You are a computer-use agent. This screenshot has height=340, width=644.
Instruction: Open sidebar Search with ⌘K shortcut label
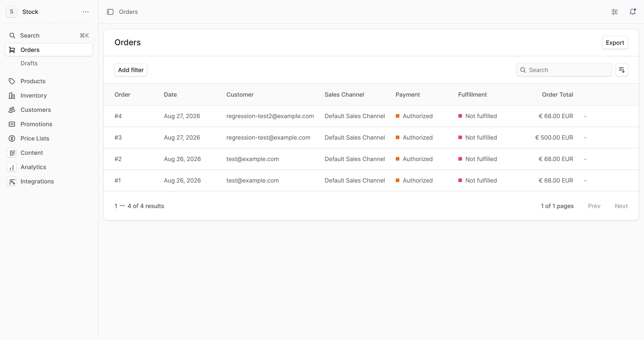click(x=49, y=36)
